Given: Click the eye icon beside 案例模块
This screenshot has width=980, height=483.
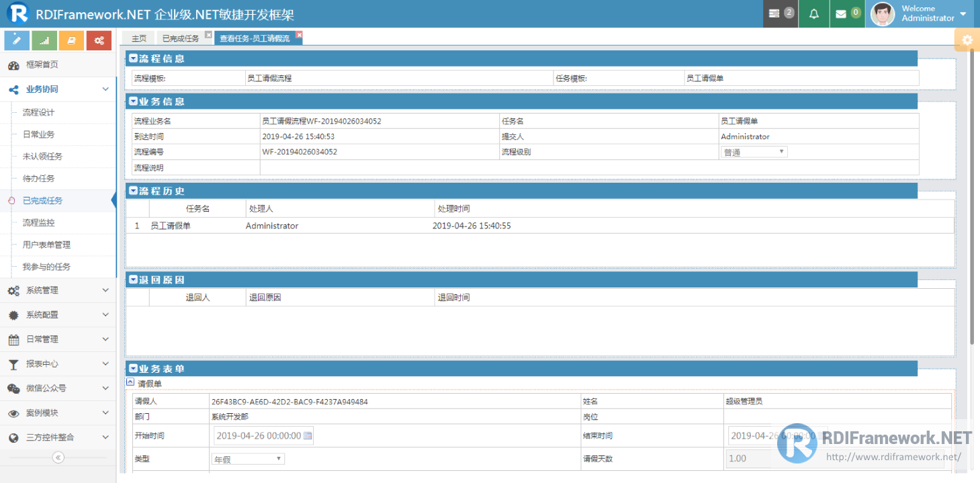Looking at the screenshot, I should (x=13, y=413).
